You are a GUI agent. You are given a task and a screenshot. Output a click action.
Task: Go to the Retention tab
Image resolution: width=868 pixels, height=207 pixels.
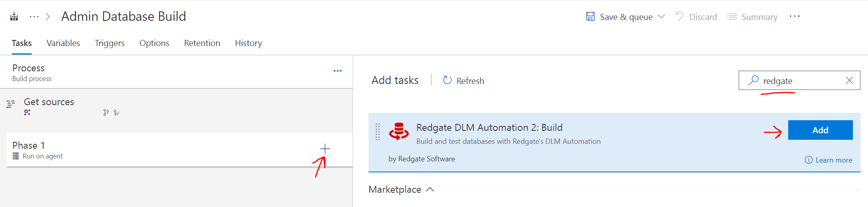(202, 43)
